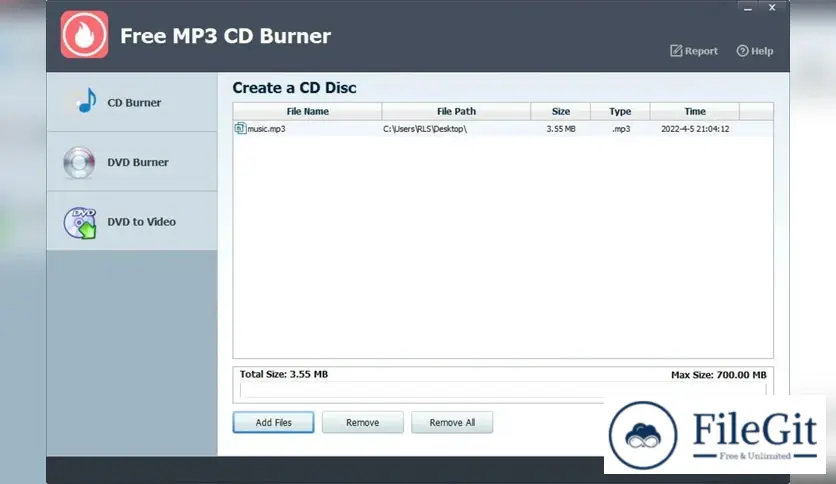Click the Remove All button
Screen dimensions: 836x484
[x=452, y=422]
